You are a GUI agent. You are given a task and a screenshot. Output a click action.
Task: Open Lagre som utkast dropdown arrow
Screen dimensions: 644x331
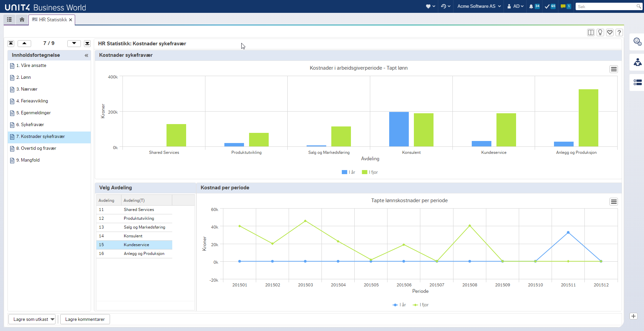52,319
